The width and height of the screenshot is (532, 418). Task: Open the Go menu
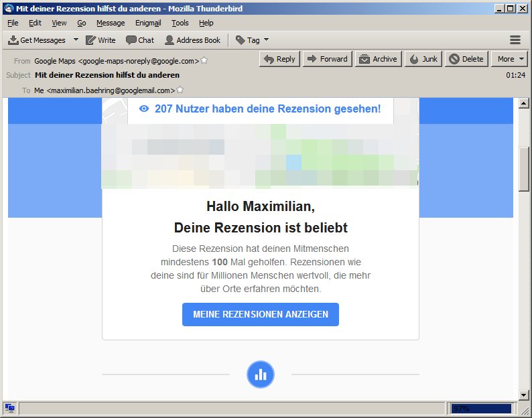[82, 23]
